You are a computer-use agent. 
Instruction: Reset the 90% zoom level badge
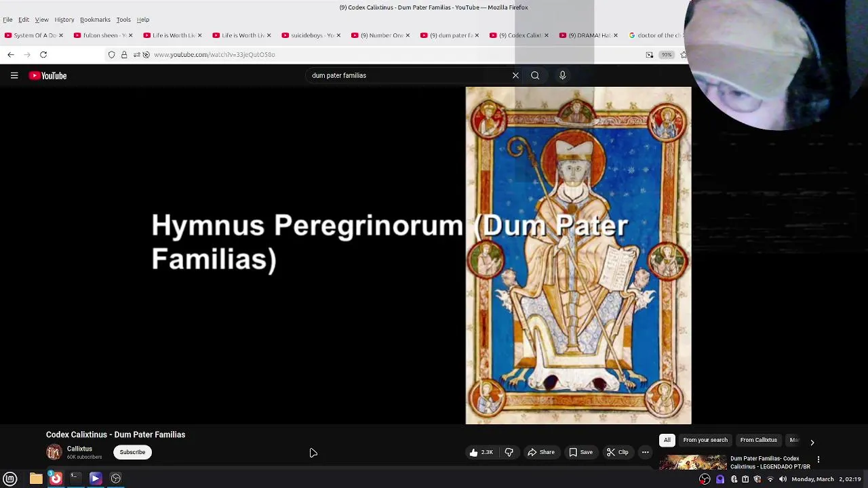(x=667, y=54)
